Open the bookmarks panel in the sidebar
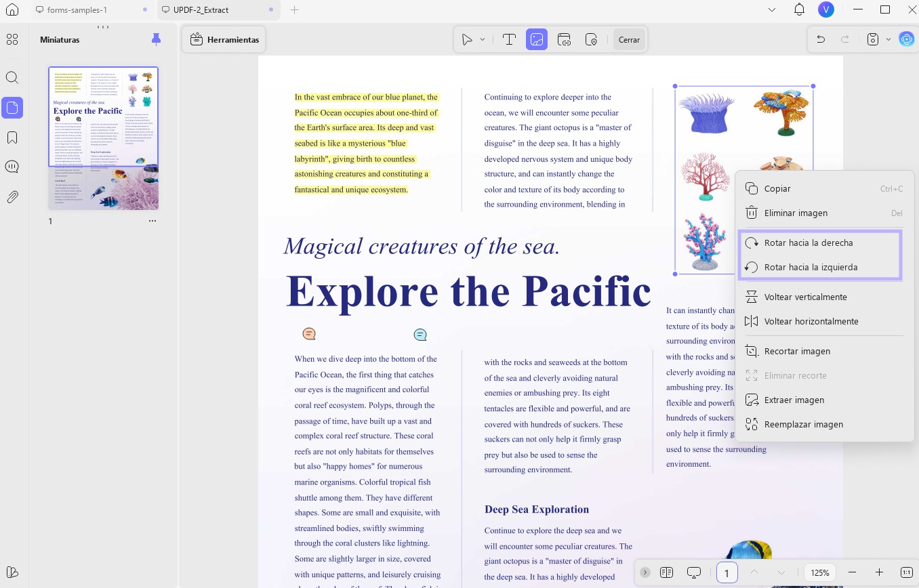The image size is (919, 588). (x=12, y=138)
